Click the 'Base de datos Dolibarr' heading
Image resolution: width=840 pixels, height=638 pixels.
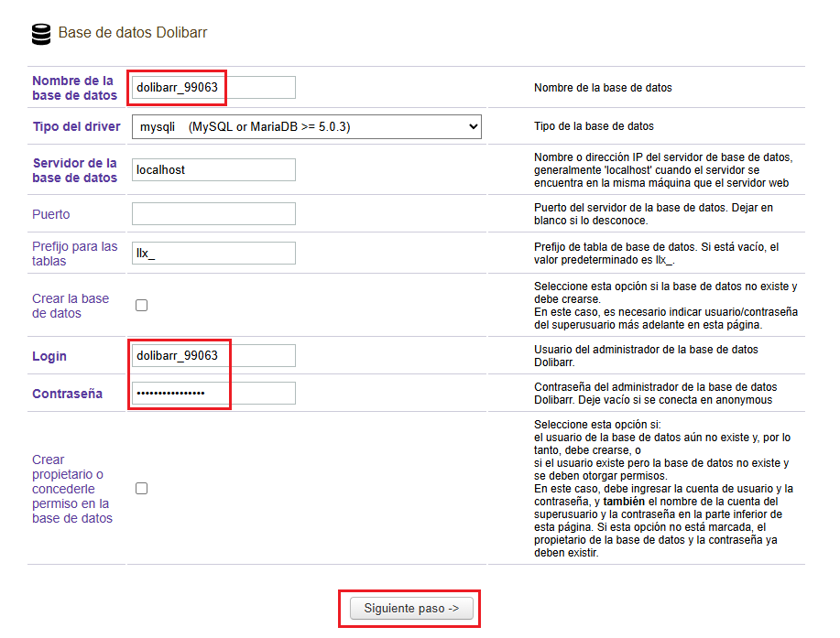coord(132,33)
